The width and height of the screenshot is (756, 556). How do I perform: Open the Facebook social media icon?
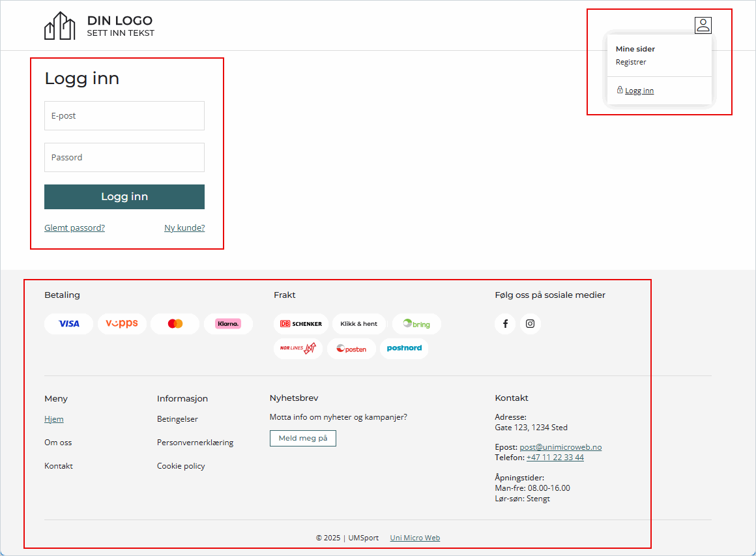point(505,324)
